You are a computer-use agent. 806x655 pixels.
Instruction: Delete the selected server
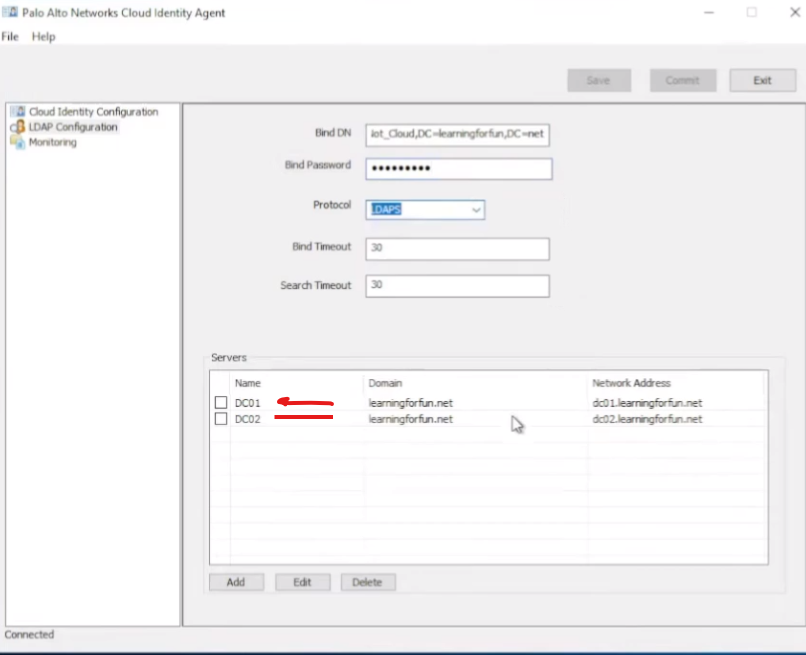point(368,582)
